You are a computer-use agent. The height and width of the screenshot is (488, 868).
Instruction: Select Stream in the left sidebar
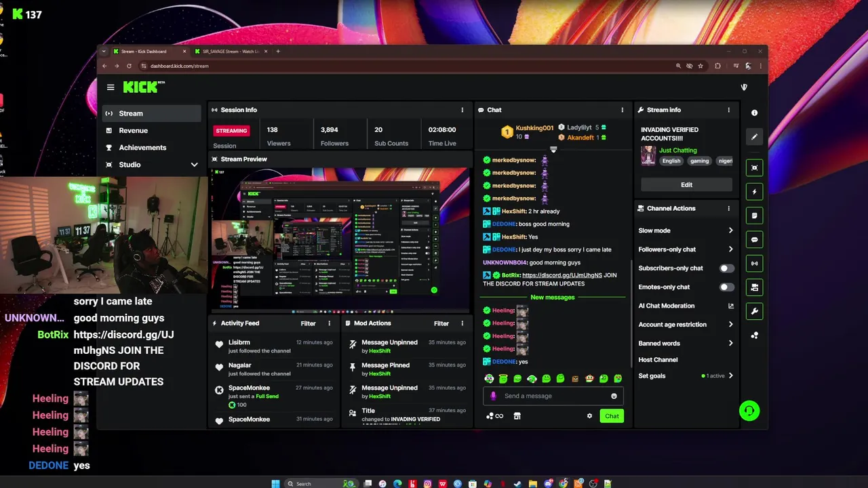152,113
